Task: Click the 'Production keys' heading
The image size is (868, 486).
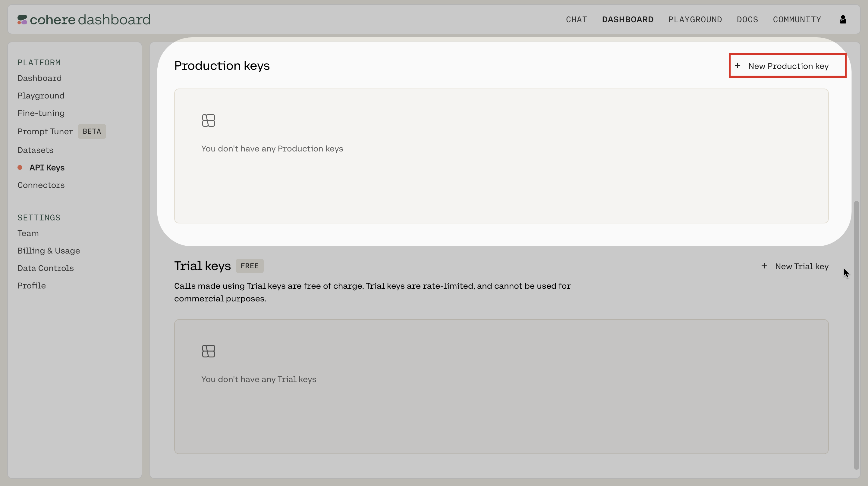Action: pos(222,66)
